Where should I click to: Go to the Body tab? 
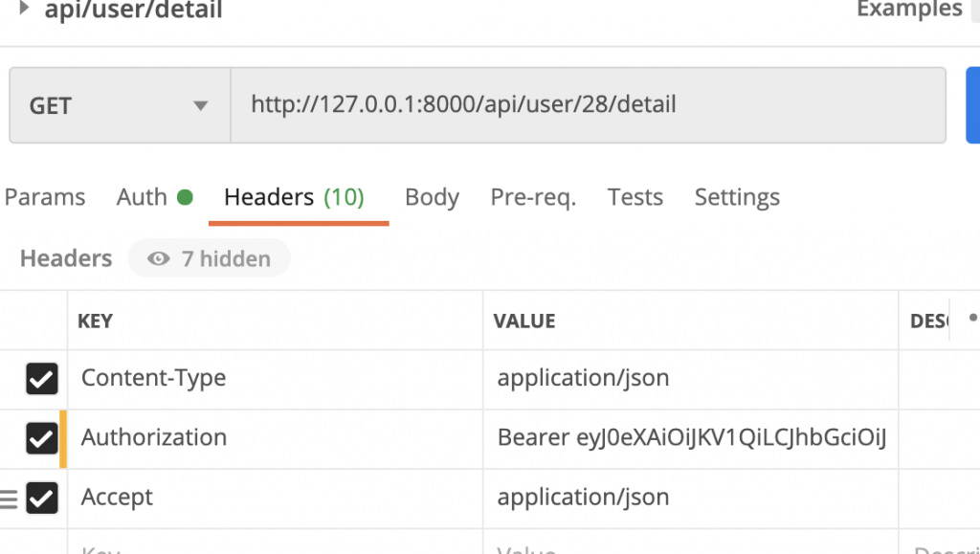432,197
